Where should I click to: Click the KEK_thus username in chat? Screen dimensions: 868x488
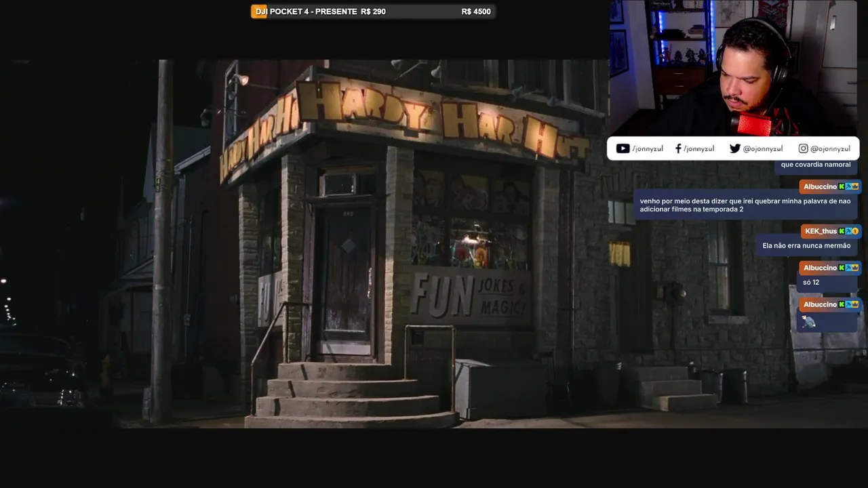pyautogui.click(x=821, y=231)
